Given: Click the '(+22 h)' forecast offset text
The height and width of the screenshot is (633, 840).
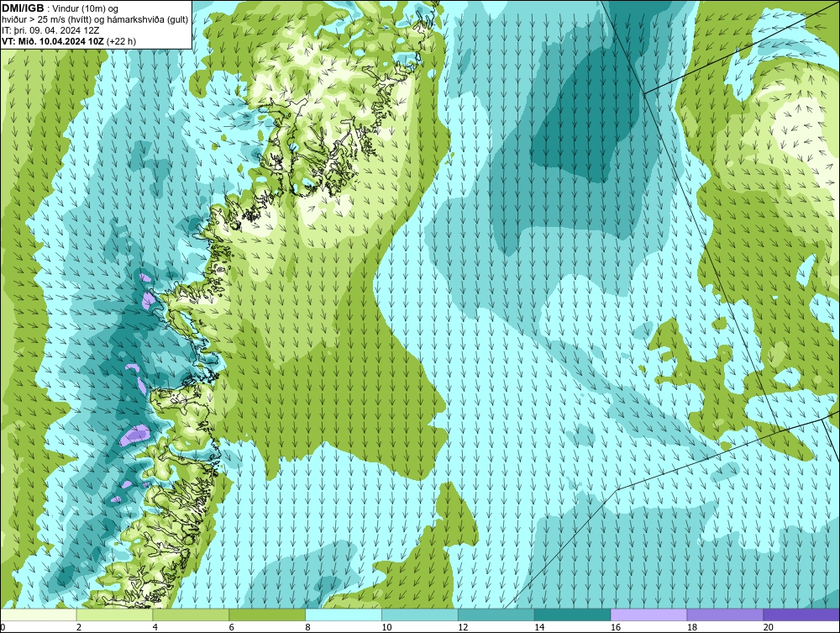Looking at the screenshot, I should [122, 41].
